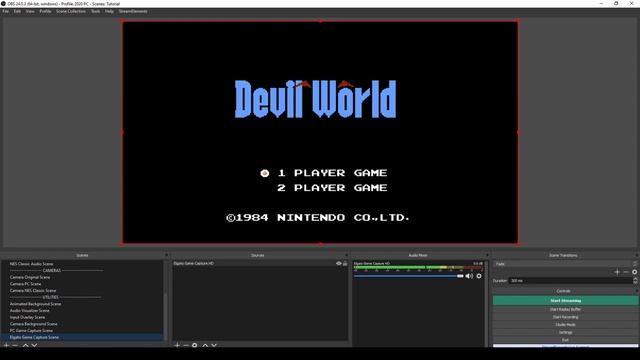
Task: Move the selected source up
Action: [205, 345]
